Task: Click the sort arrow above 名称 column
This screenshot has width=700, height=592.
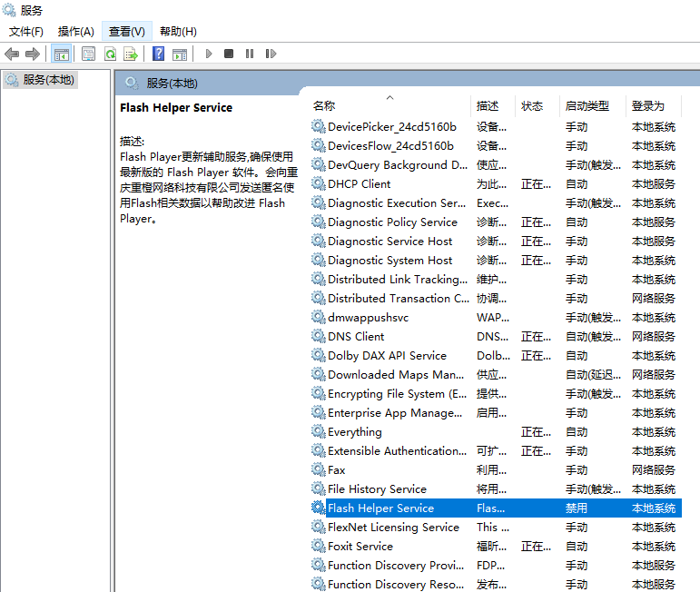Action: pyautogui.click(x=389, y=97)
